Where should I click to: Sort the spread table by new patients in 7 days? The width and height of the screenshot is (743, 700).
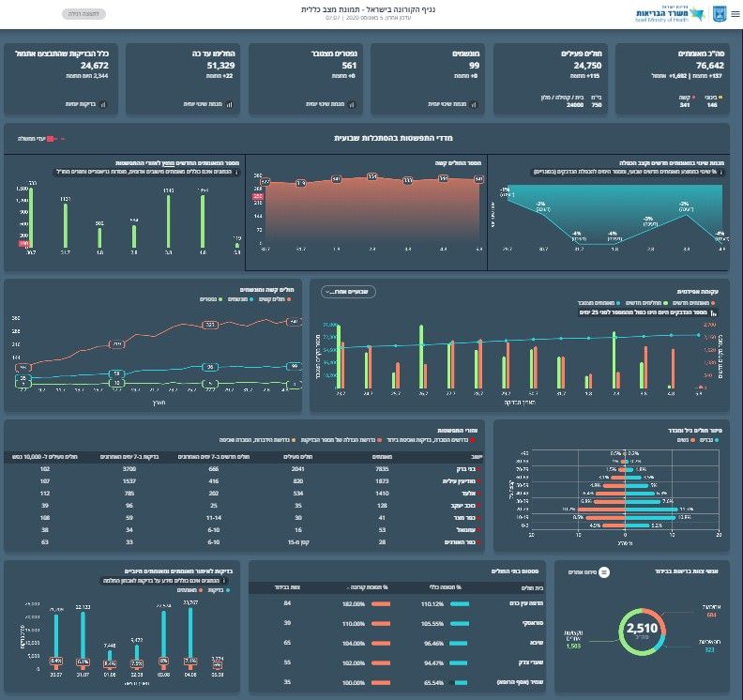click(214, 457)
